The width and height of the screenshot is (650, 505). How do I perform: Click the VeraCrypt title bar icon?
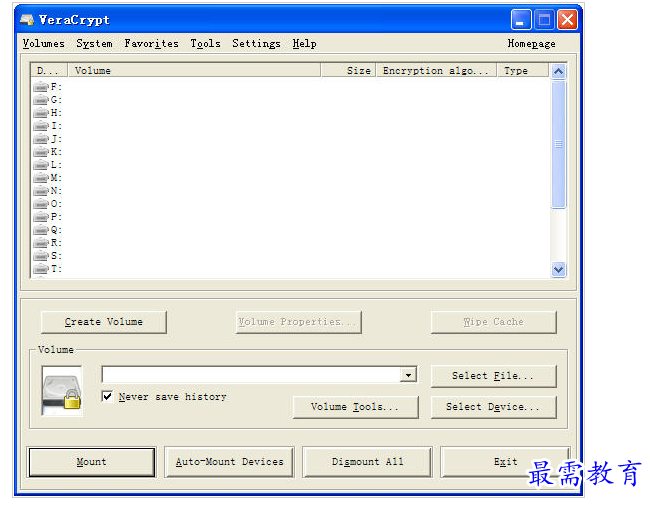coord(27,19)
